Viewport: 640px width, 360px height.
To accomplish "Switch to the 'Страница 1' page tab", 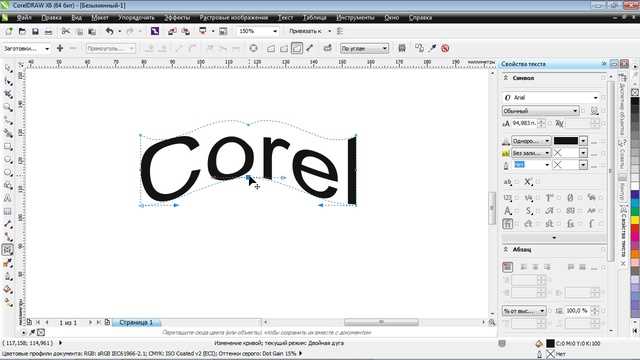I will click(x=136, y=322).
